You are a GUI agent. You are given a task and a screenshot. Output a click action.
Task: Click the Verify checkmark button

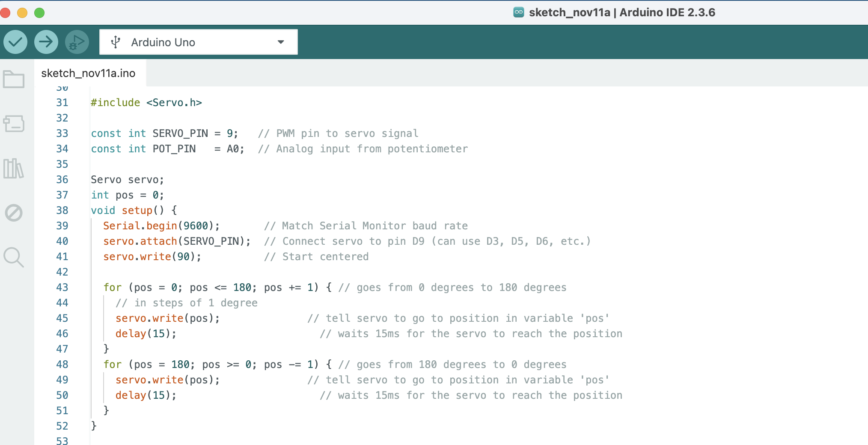[x=15, y=42]
